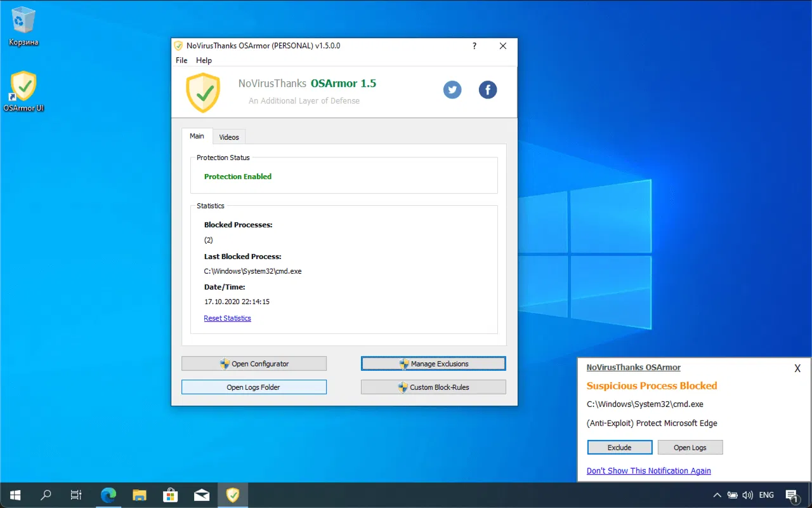The image size is (812, 508).
Task: Open the Mail app from the taskbar
Action: click(202, 495)
